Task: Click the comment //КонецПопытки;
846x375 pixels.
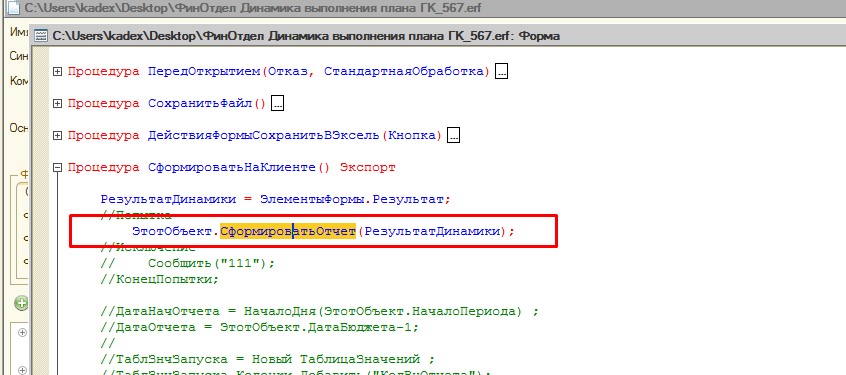Action: point(160,280)
